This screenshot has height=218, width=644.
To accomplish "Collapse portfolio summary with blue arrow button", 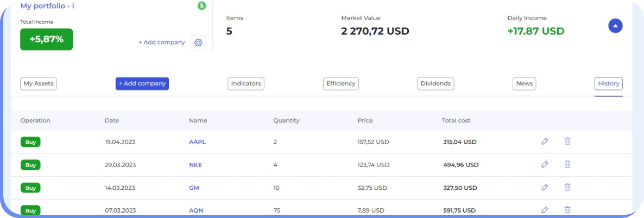I will point(615,25).
